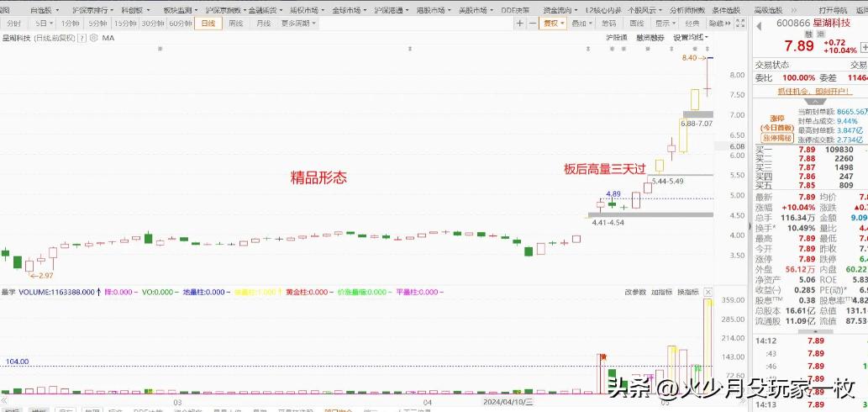Open 5日 period dropdown

[x=43, y=24]
